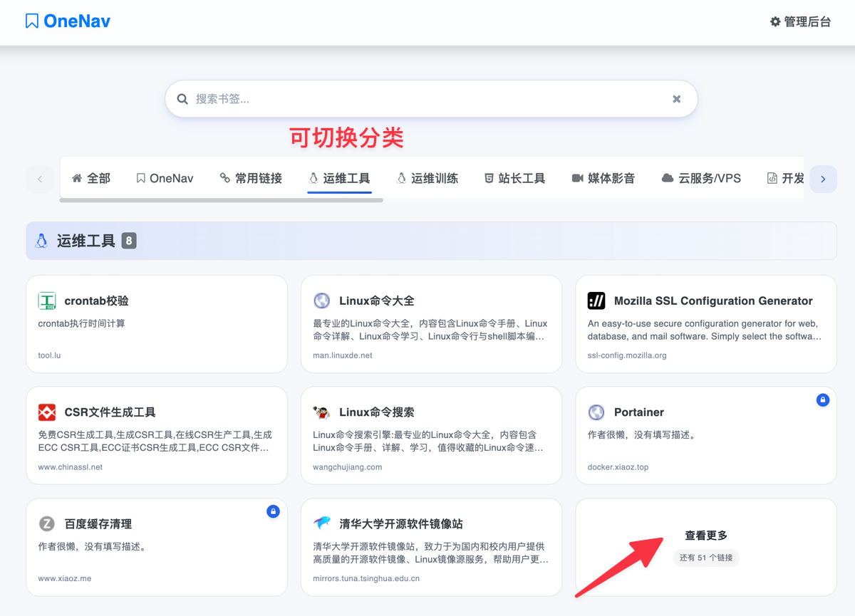Click the Linux命令大全 globe icon
855x616 pixels.
point(322,301)
